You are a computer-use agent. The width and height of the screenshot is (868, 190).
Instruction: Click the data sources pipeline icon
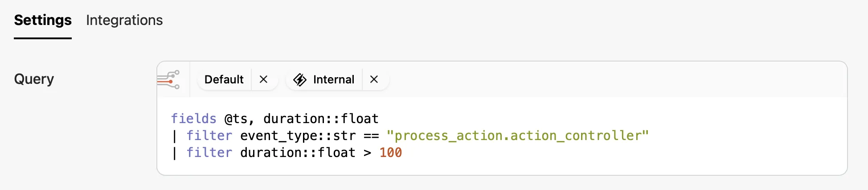coord(169,79)
